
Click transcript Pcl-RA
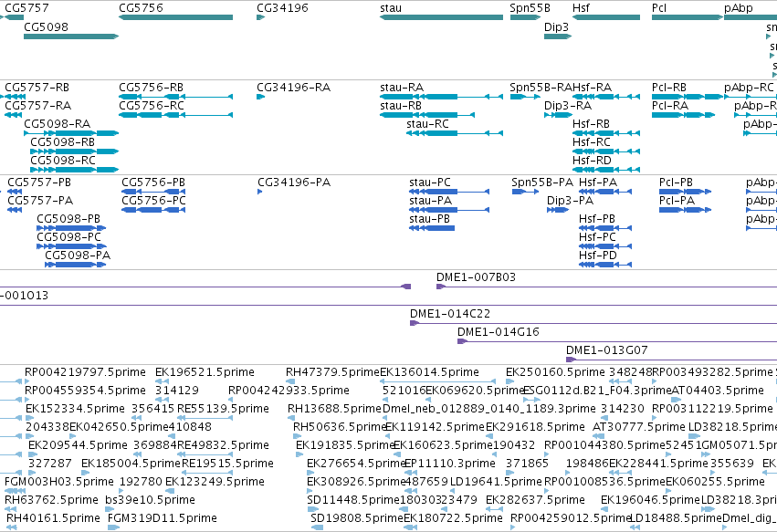click(683, 115)
